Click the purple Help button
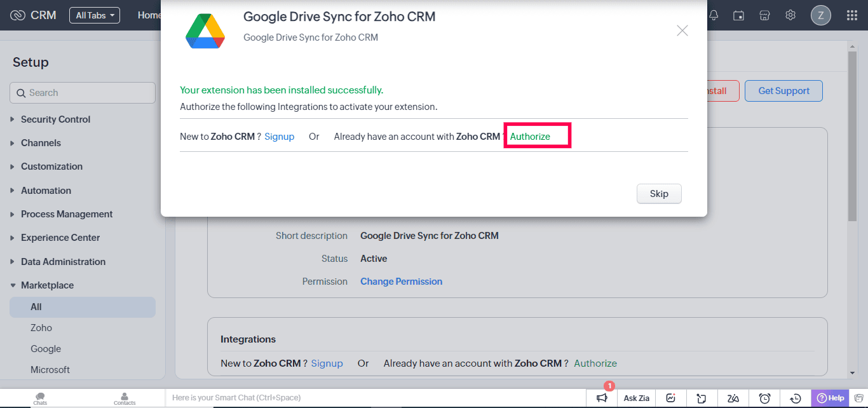The height and width of the screenshot is (408, 868). (831, 398)
